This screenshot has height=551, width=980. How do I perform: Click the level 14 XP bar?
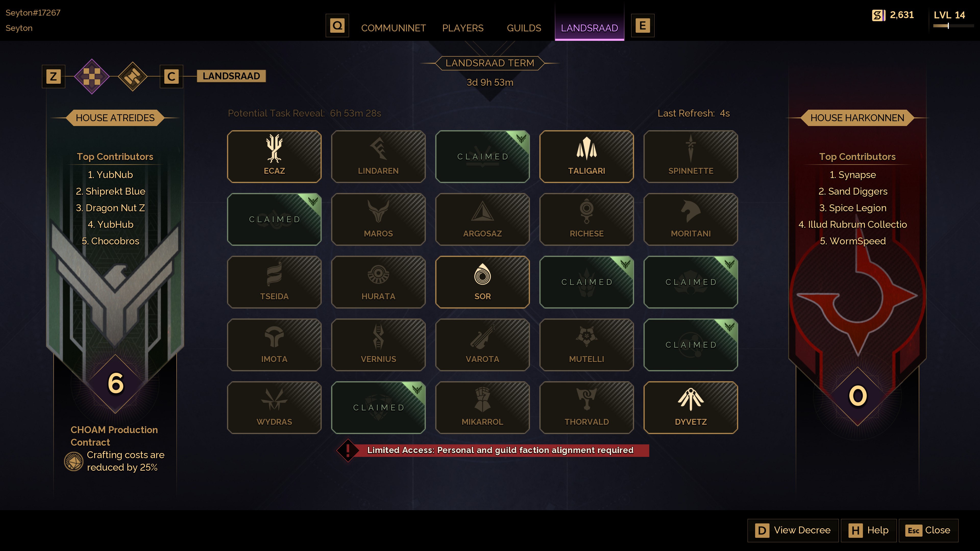(x=953, y=26)
